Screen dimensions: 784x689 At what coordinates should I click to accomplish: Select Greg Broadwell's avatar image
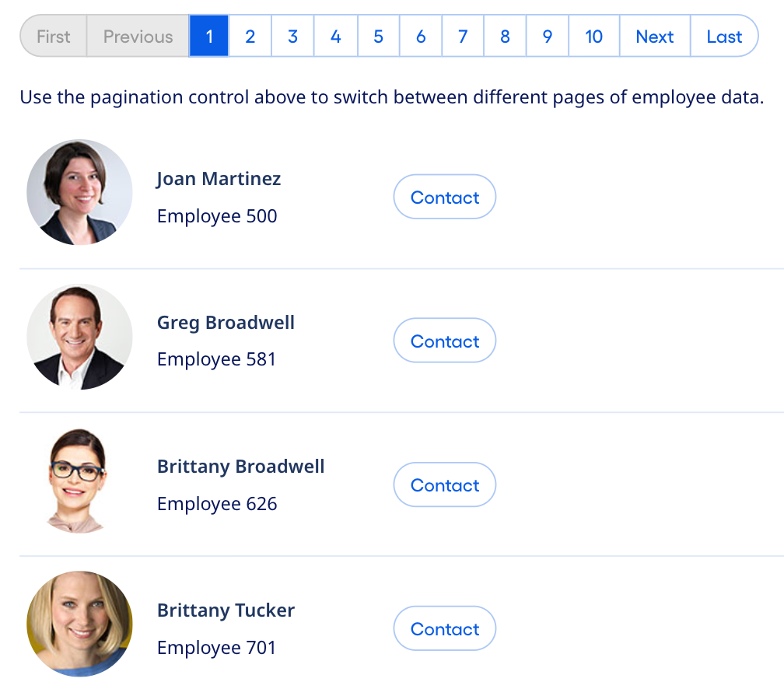[79, 338]
